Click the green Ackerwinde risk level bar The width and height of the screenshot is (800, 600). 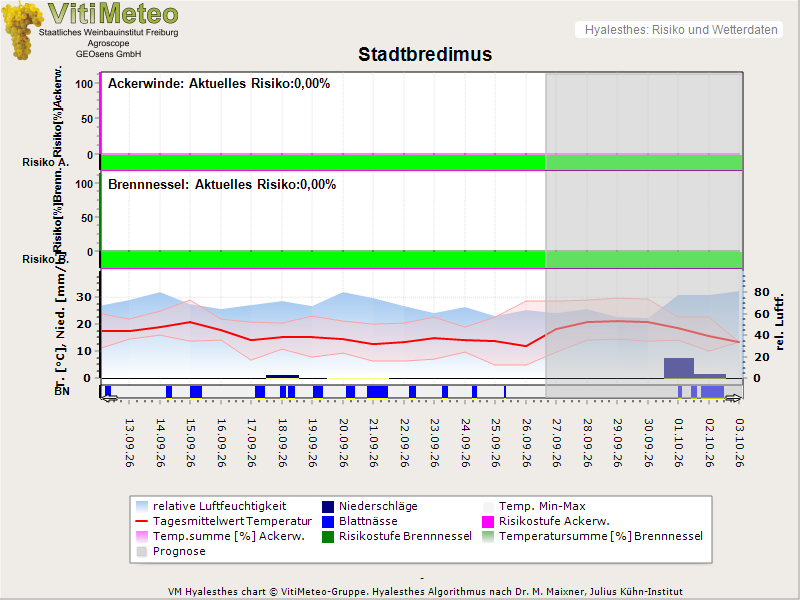pos(421,162)
